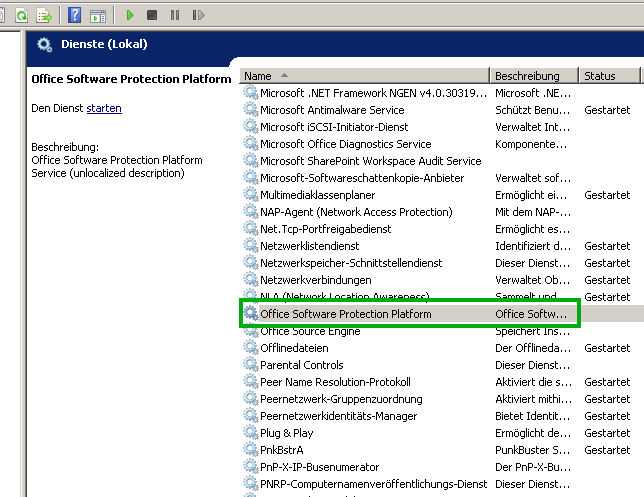Select PNRP-Computernamenveröffentlichungs-Dienst service
The image size is (644, 497).
[x=374, y=484]
